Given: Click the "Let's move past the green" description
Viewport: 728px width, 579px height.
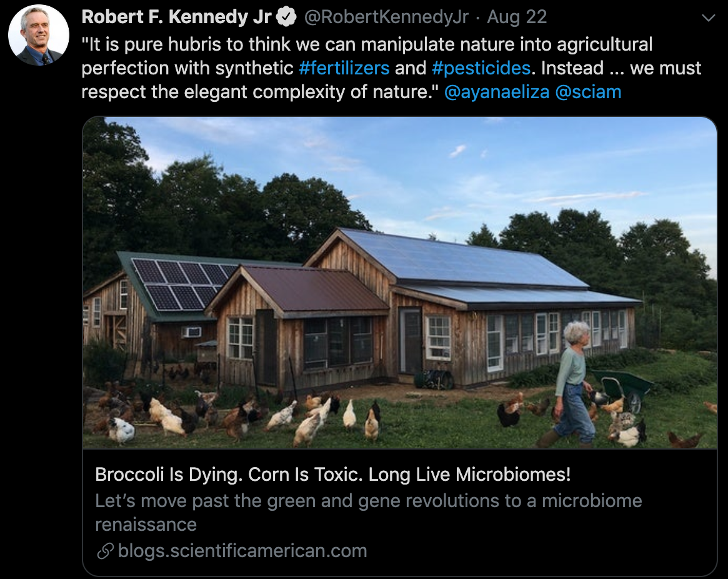Looking at the screenshot, I should (368, 501).
